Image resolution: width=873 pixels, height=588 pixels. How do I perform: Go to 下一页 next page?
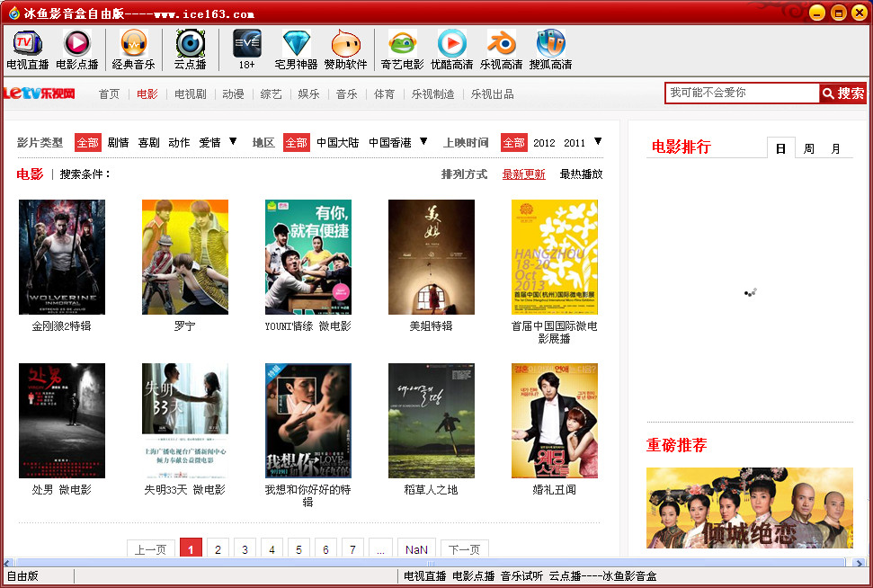click(x=464, y=548)
